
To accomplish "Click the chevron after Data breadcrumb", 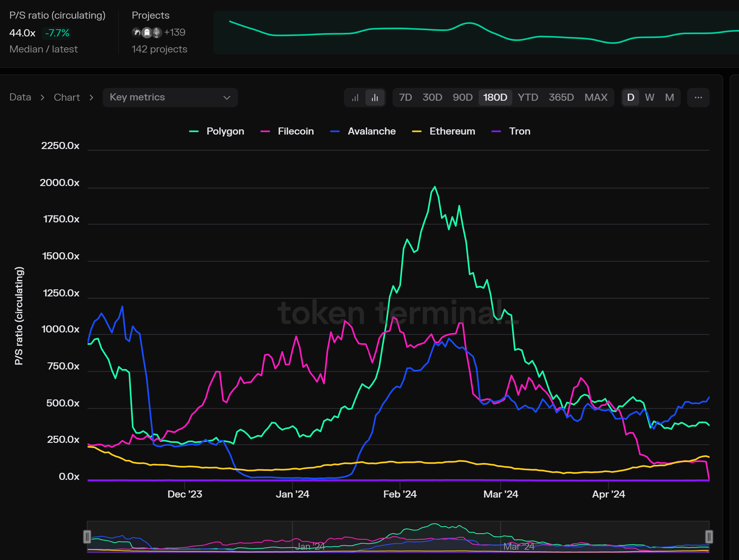I will 43,98.
